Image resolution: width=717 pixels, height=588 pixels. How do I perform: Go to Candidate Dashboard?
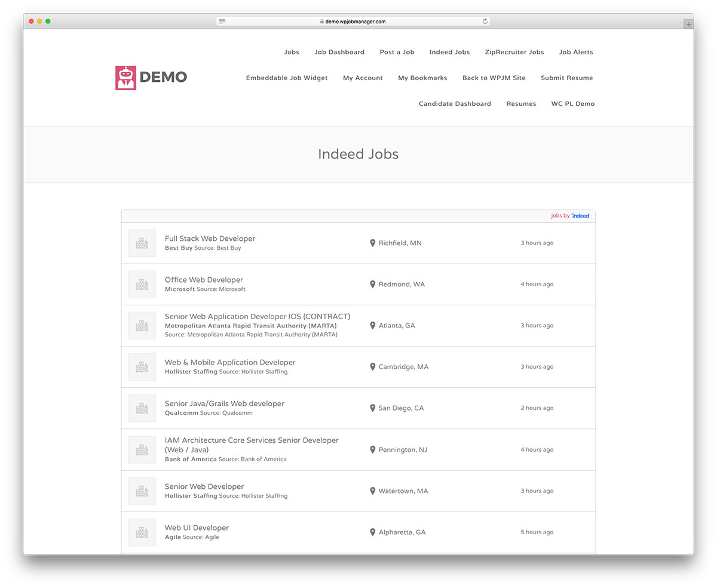455,103
